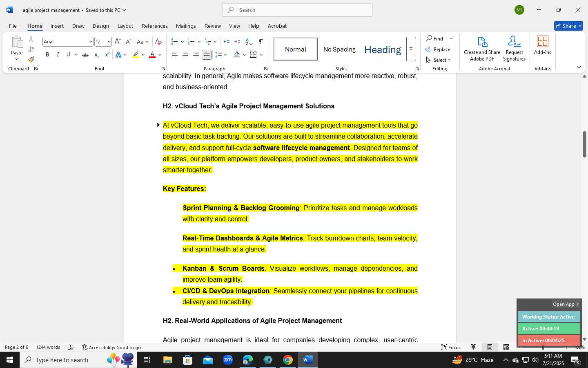588x368 pixels.
Task: Align the paragraph to the left
Action: tap(174, 55)
